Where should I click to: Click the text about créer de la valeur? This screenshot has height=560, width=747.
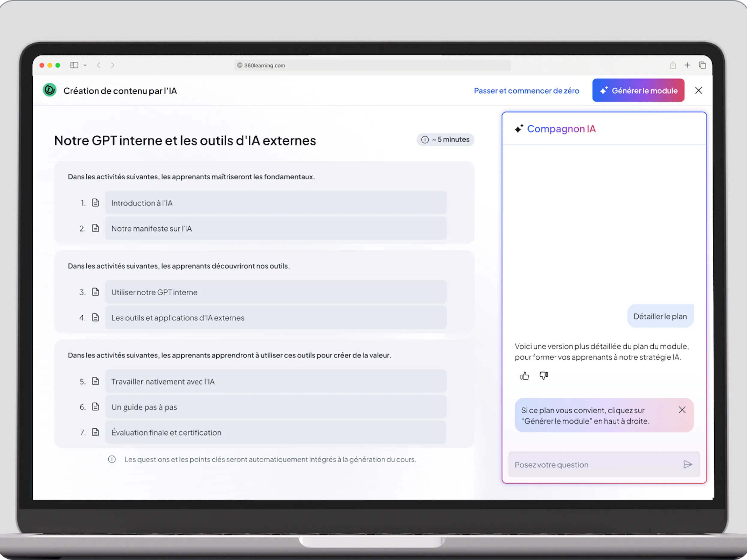pos(229,355)
